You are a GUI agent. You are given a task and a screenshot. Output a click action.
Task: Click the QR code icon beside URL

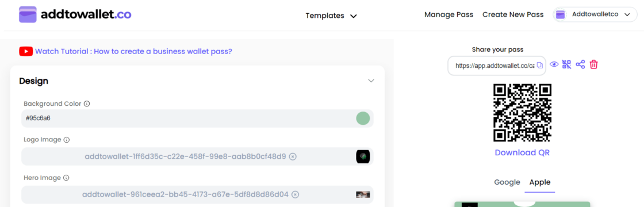(x=567, y=64)
